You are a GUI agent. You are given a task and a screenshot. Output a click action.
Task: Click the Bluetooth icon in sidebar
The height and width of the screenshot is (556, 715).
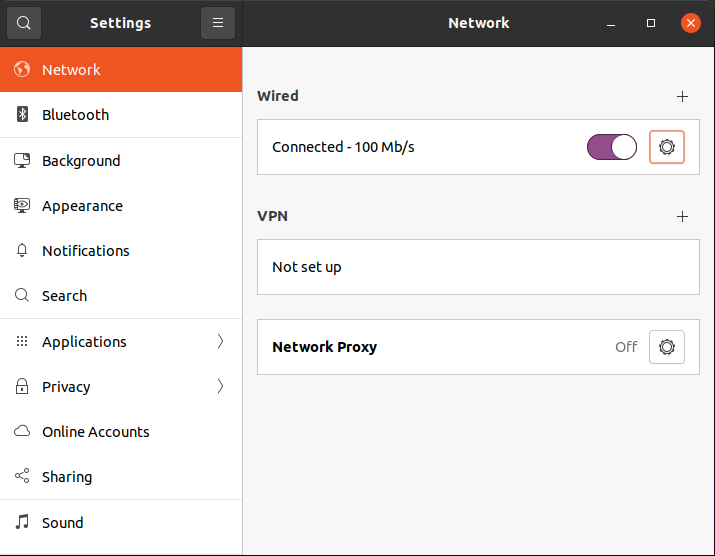22,114
